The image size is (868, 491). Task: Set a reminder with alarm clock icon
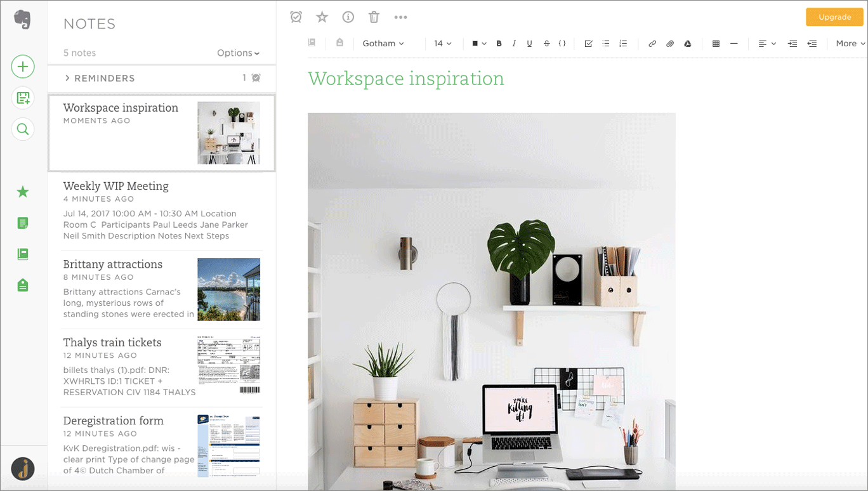point(296,17)
